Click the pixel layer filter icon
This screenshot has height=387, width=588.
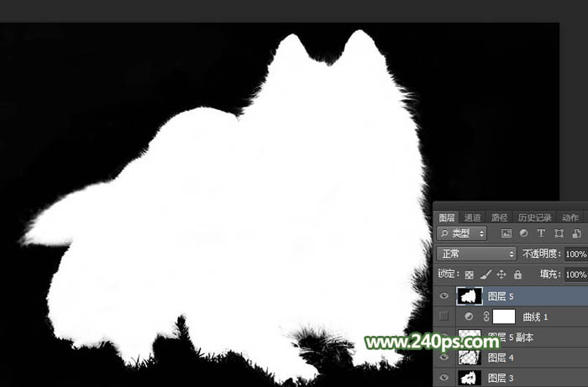507,233
